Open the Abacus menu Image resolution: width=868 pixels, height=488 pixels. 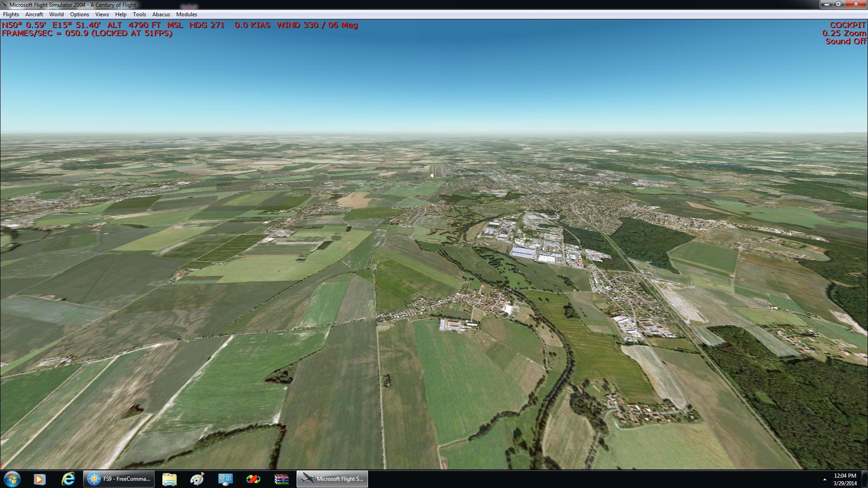point(161,14)
